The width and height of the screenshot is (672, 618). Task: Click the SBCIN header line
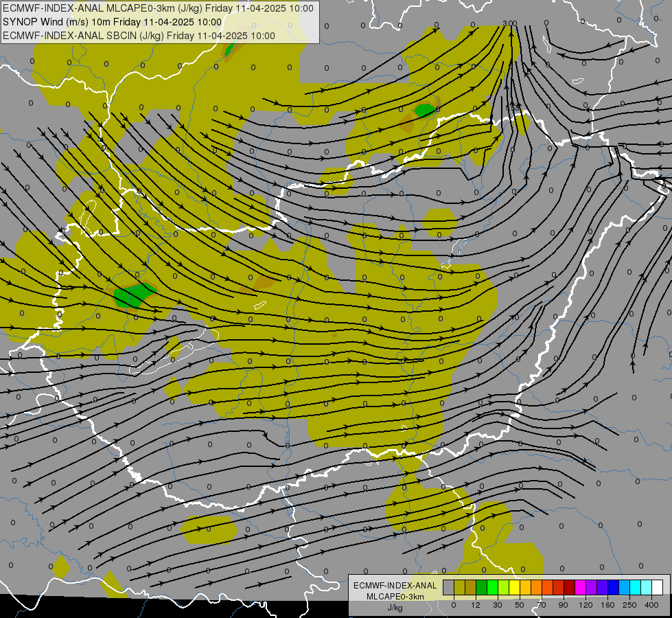pyautogui.click(x=139, y=36)
